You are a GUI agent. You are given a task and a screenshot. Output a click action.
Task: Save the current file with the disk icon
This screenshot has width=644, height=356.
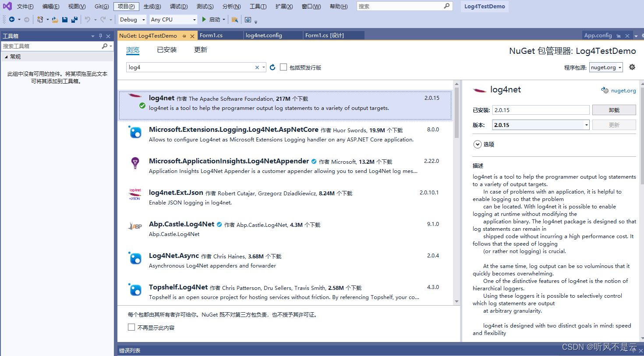point(65,19)
